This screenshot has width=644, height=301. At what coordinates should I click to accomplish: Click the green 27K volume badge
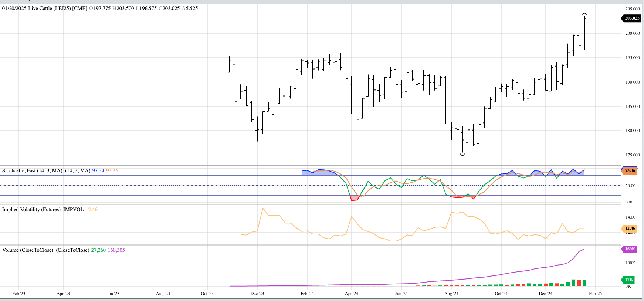(628, 280)
